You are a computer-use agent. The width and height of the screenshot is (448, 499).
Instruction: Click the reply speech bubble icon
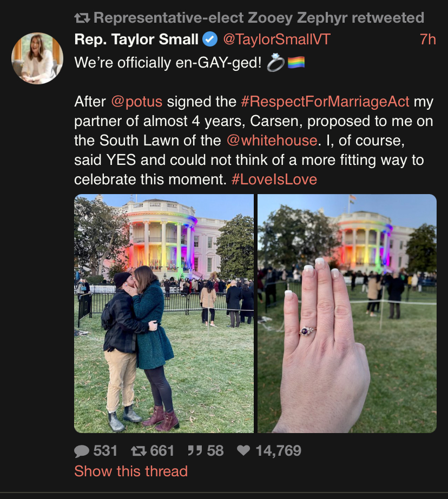point(82,451)
